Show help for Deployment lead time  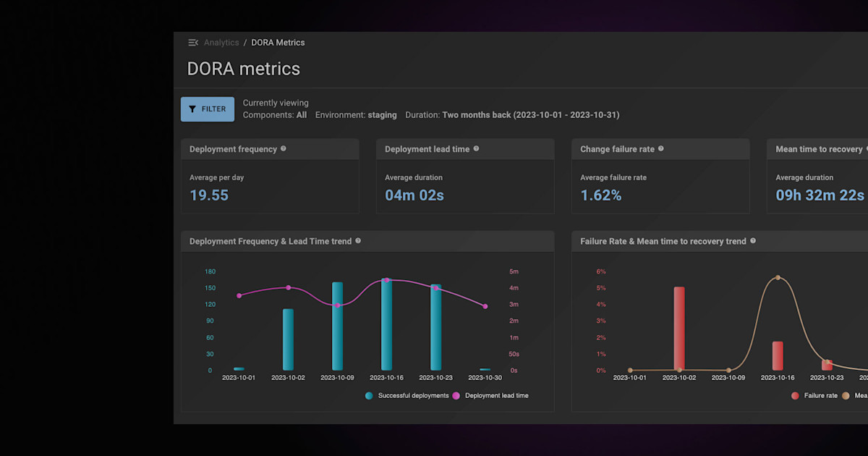coord(476,148)
